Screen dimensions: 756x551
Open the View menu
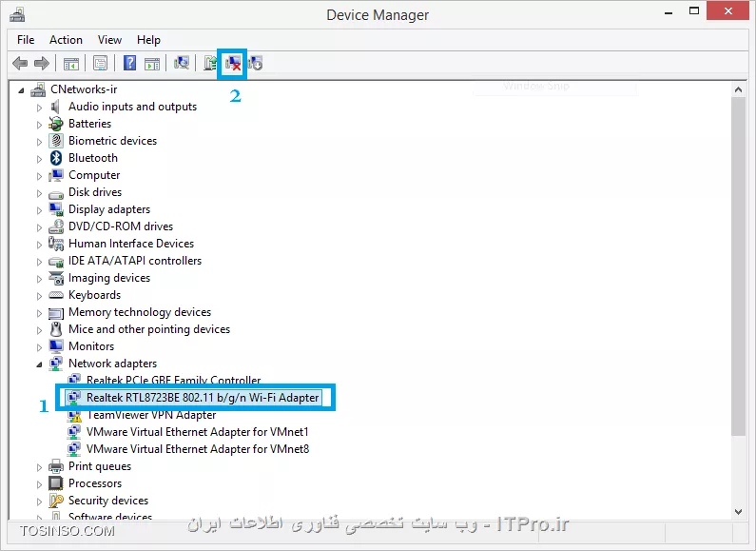[x=109, y=40]
